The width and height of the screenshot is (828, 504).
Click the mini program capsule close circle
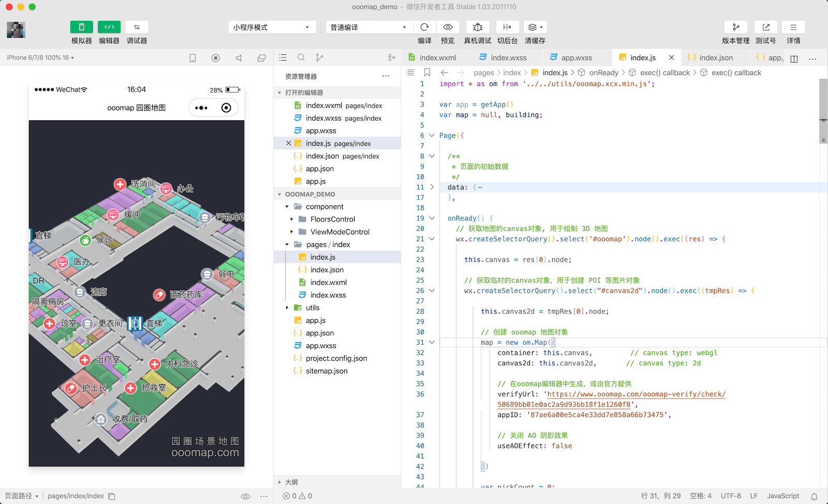tap(226, 108)
